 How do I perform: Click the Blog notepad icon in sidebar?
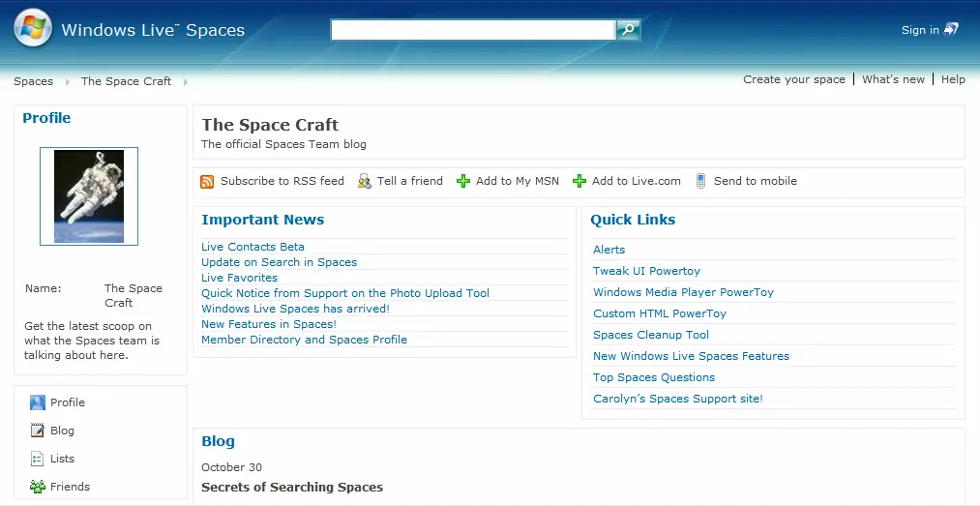(38, 431)
